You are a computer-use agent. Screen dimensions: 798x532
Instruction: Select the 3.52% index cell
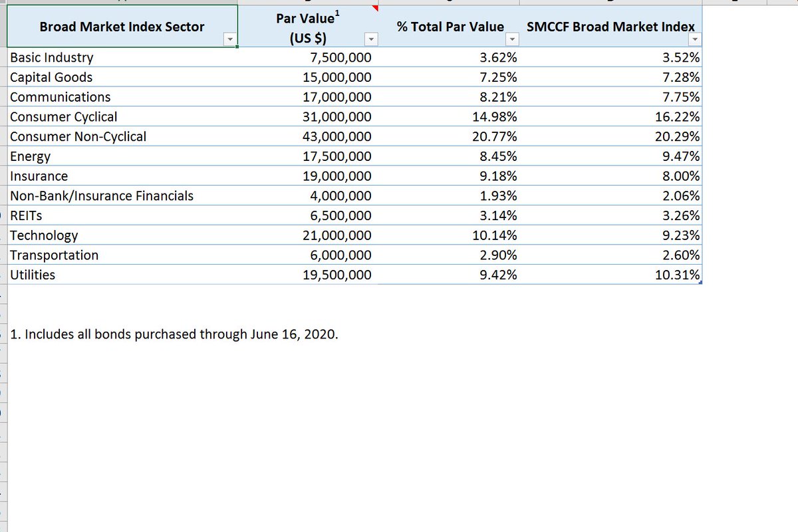tap(610, 58)
